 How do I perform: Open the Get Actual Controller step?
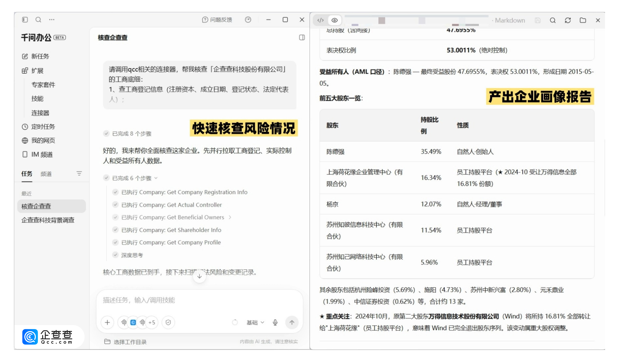coord(167,205)
